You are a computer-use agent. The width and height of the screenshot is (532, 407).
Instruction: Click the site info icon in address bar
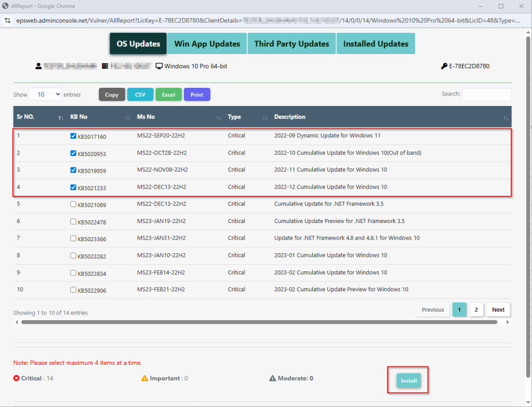click(x=7, y=21)
